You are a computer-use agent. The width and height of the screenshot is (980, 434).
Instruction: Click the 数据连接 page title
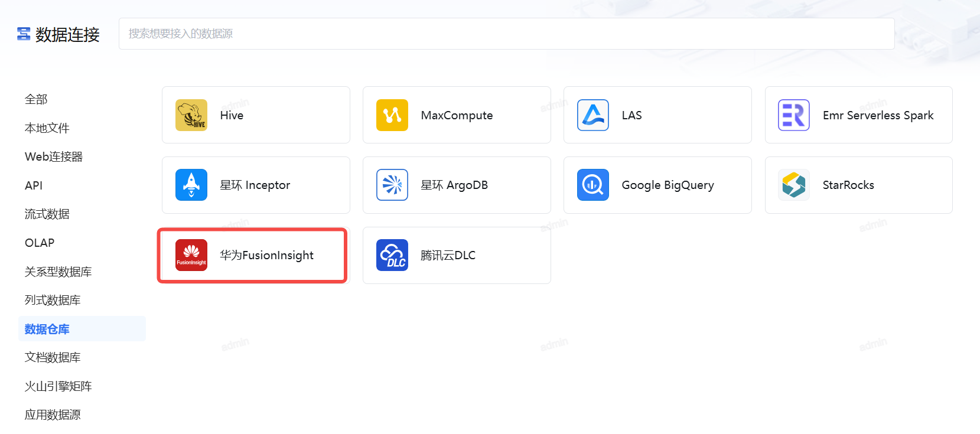[x=67, y=34]
